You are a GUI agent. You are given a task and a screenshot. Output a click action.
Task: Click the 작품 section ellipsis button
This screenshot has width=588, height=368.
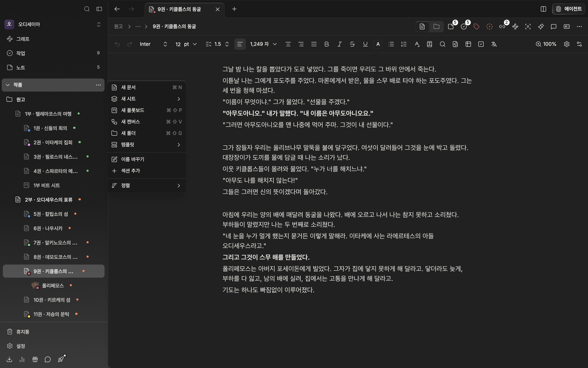click(x=98, y=85)
